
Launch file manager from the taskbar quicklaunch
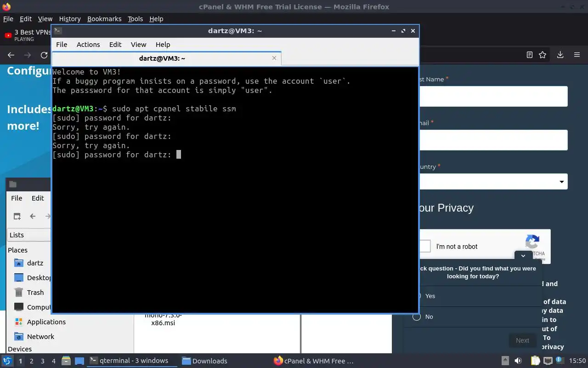click(66, 361)
